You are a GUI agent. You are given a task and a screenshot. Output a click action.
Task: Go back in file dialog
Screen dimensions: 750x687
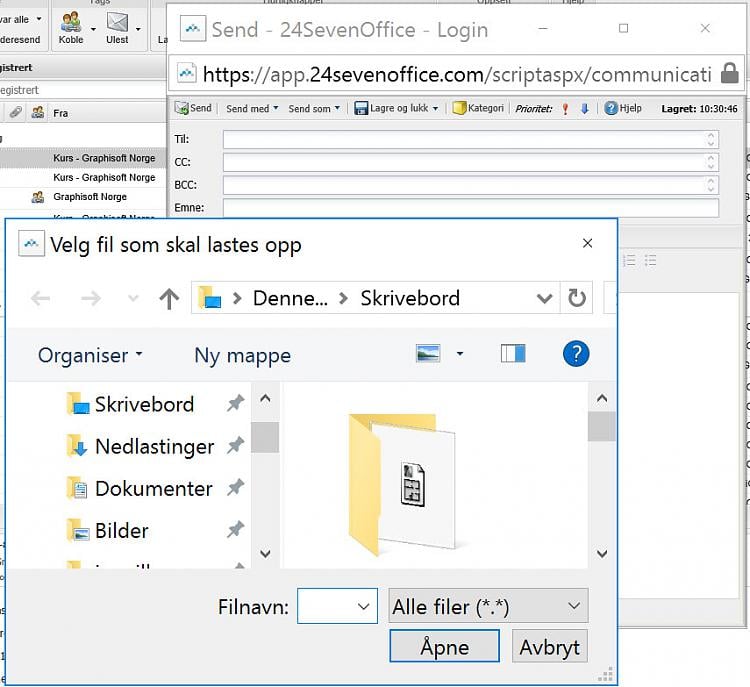tap(40, 299)
